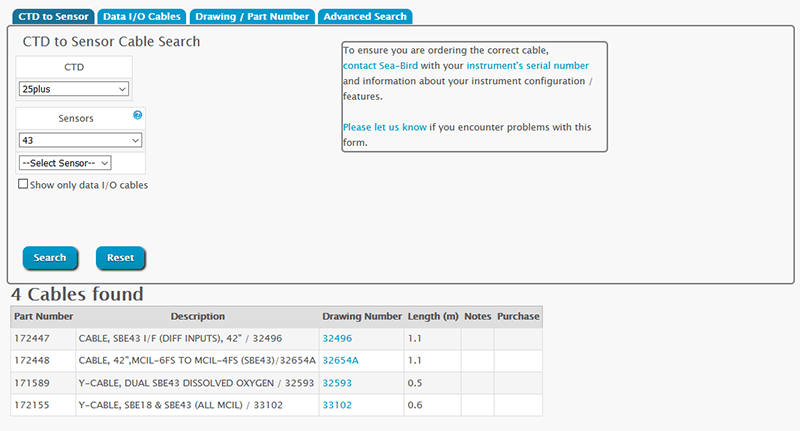Viewport: 800px width, 431px height.
Task: Open instrument's serial number link
Action: (528, 66)
